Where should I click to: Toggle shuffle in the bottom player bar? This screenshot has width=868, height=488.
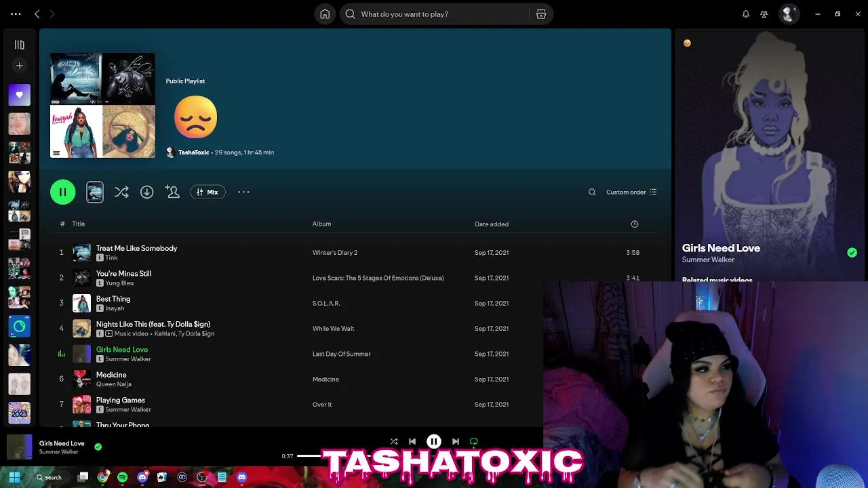coord(394,441)
